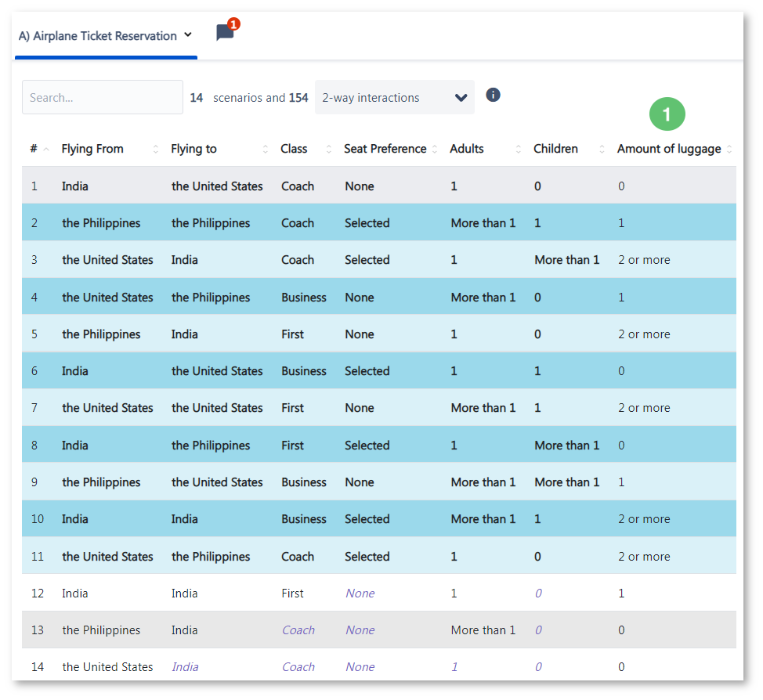Sort by Flying to column sort arrows
Viewport: 763px width, 700px height.
tap(266, 150)
